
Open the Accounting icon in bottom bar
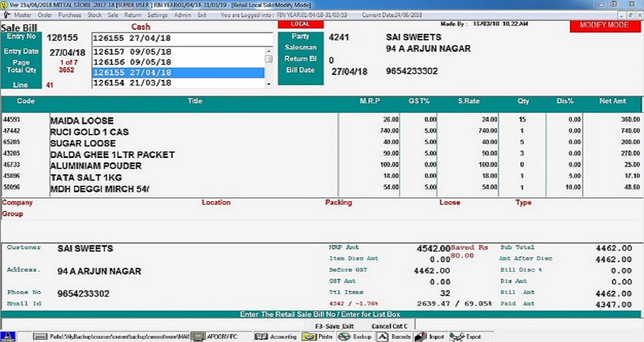[x=261, y=337]
